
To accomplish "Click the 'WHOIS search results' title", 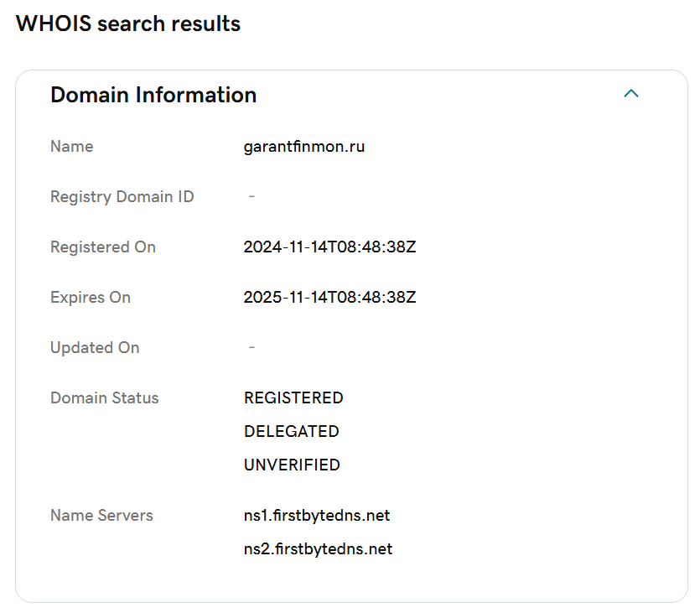I will (x=128, y=23).
